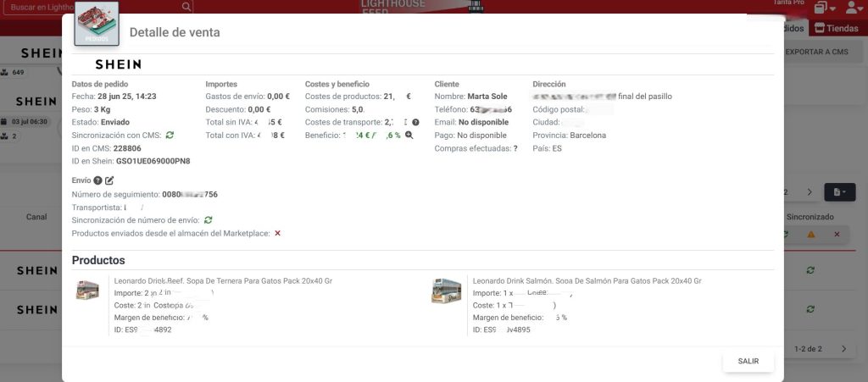Image resolution: width=868 pixels, height=382 pixels.
Task: Select the tracking number 0080...756
Action: pos(190,195)
